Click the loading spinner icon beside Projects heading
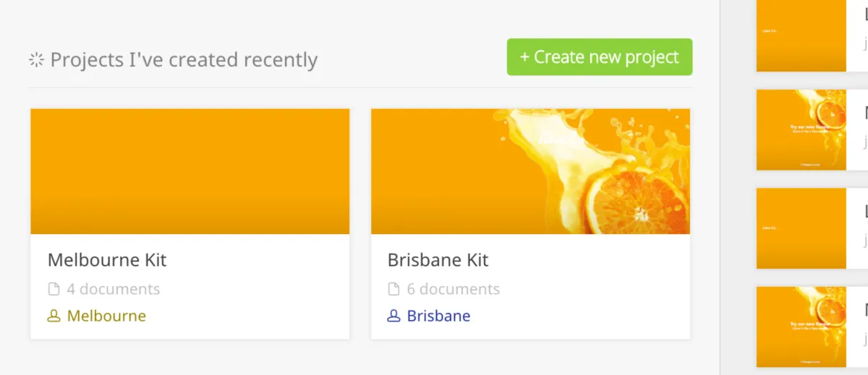 [x=36, y=60]
